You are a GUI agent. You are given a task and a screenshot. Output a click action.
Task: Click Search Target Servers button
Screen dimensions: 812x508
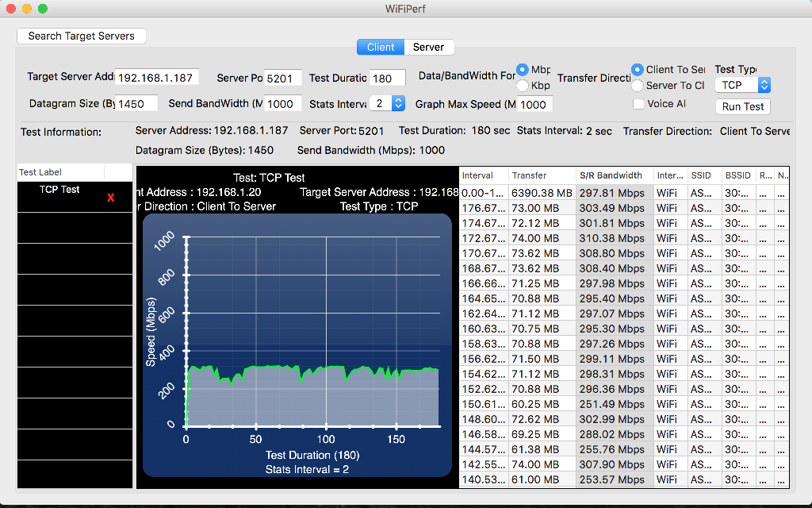[82, 36]
